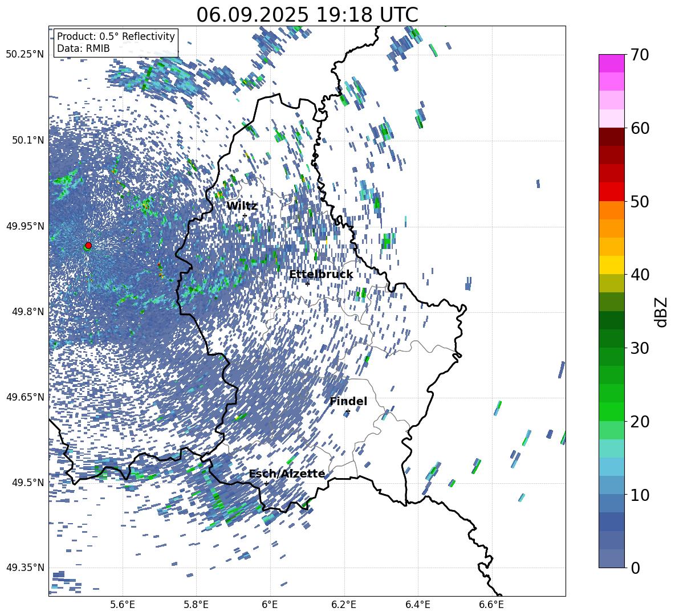
Task: Click the 6.6°E longitude tick label
Action: pyautogui.click(x=491, y=605)
